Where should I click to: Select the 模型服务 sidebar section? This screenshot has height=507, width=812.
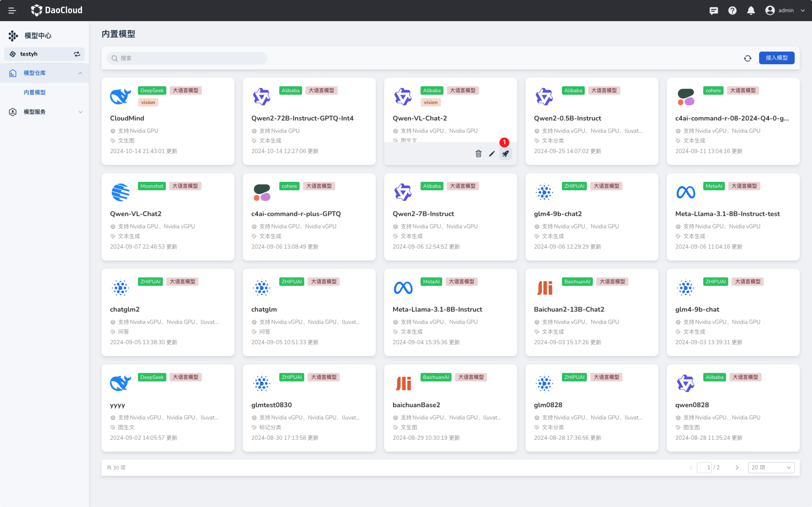point(44,112)
